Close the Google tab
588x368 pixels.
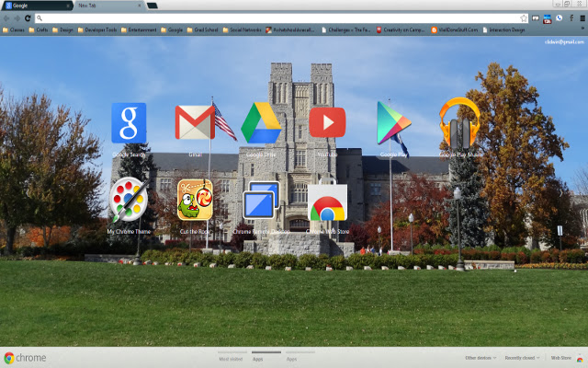click(68, 6)
